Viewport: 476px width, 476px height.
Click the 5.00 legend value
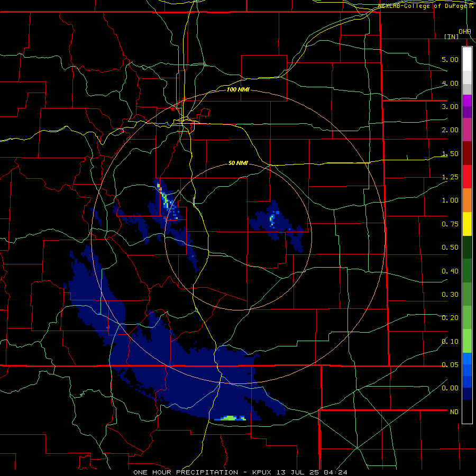click(450, 59)
